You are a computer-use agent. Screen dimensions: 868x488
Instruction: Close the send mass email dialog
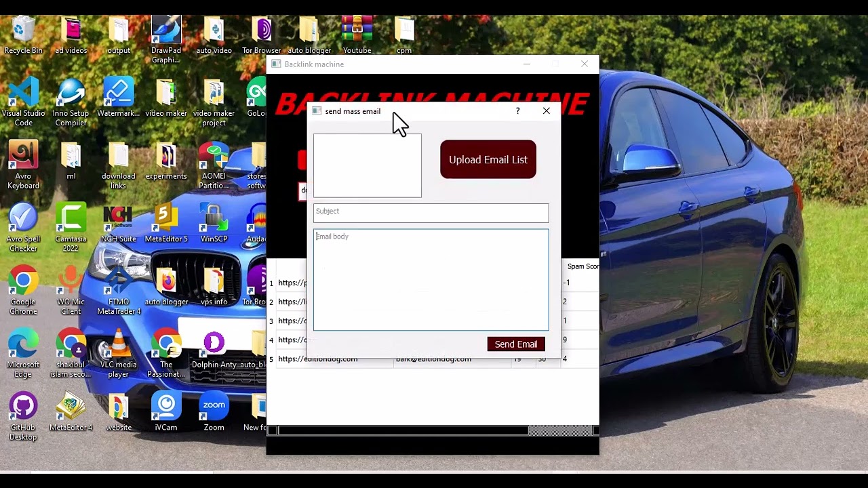pyautogui.click(x=547, y=111)
